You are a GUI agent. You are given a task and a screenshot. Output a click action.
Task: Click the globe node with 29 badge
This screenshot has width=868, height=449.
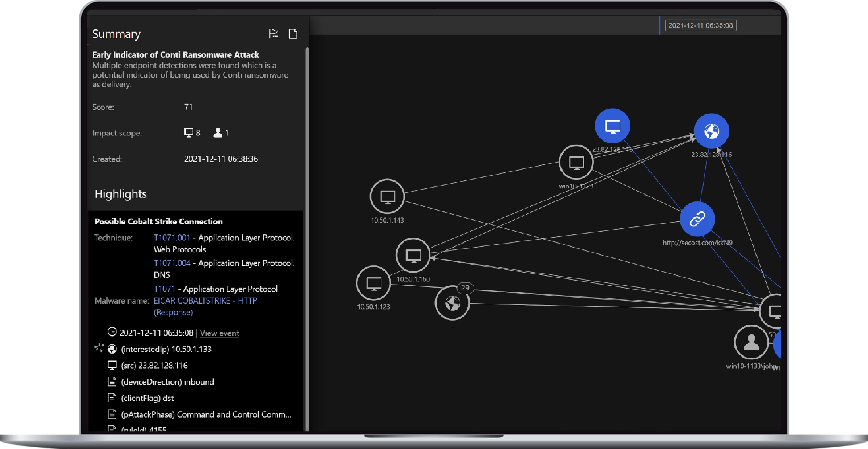[452, 303]
